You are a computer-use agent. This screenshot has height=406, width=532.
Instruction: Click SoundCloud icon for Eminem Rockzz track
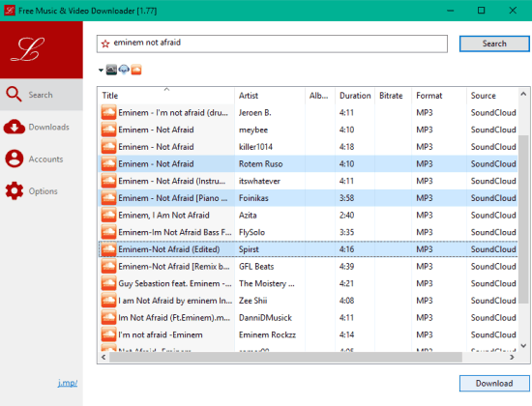pyautogui.click(x=108, y=334)
